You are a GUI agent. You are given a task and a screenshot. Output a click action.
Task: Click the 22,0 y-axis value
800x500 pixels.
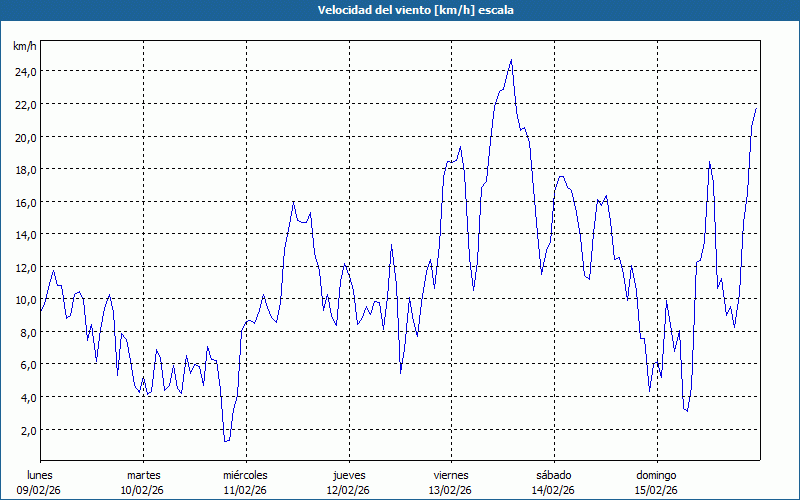tap(25, 104)
